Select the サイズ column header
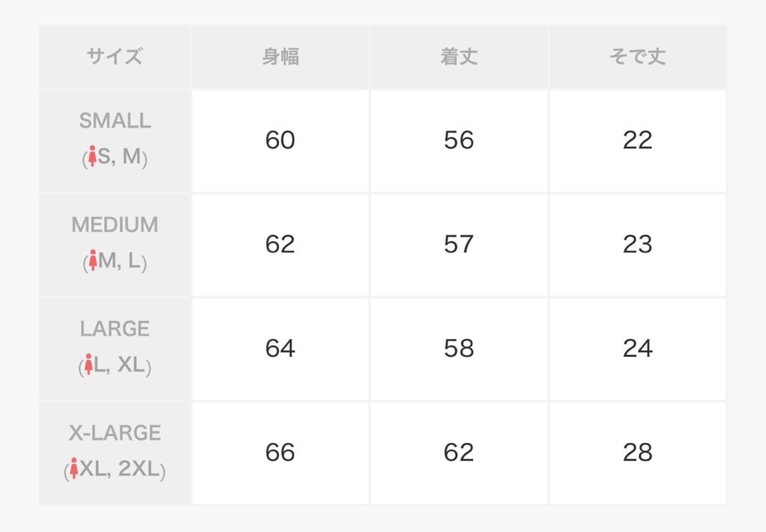Screen dimensions: 766x532 114,56
